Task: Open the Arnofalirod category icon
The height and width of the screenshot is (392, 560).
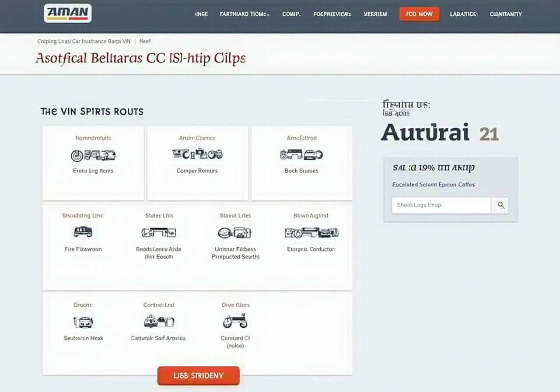Action: point(301,154)
